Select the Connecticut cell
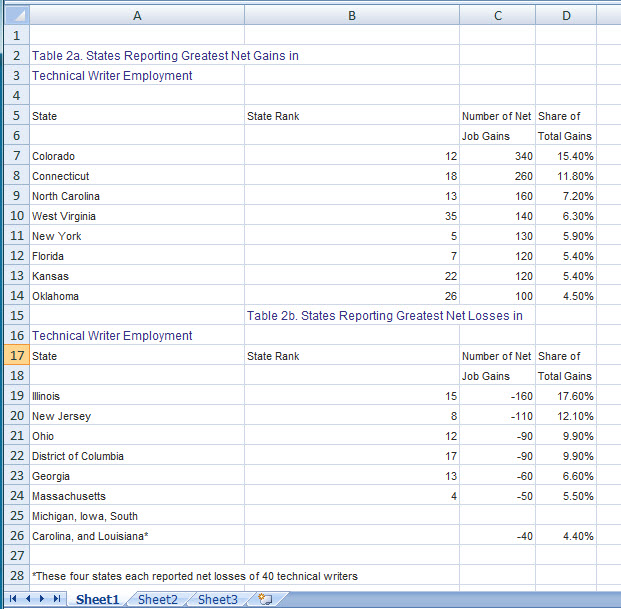 click(x=137, y=175)
